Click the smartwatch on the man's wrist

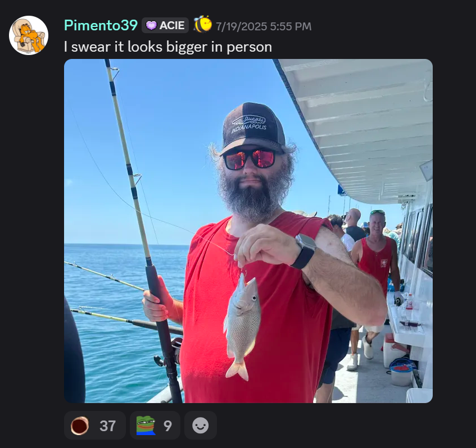point(304,252)
